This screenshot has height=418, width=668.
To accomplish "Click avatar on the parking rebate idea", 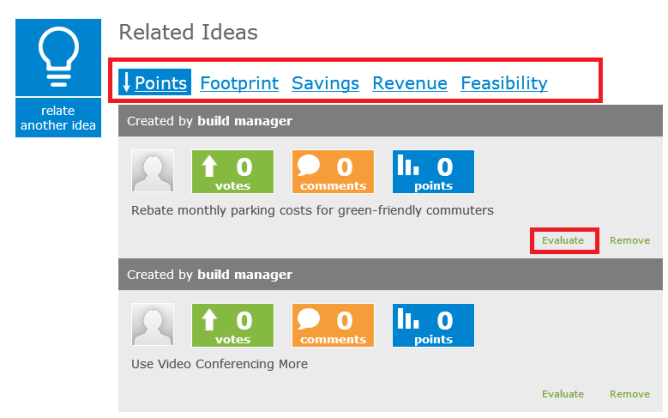I will (153, 171).
